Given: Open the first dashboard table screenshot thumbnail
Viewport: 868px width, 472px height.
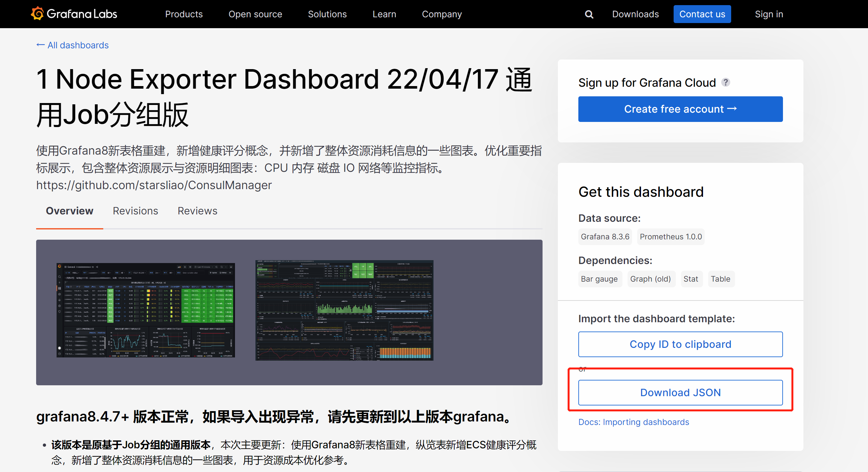Looking at the screenshot, I should [145, 310].
